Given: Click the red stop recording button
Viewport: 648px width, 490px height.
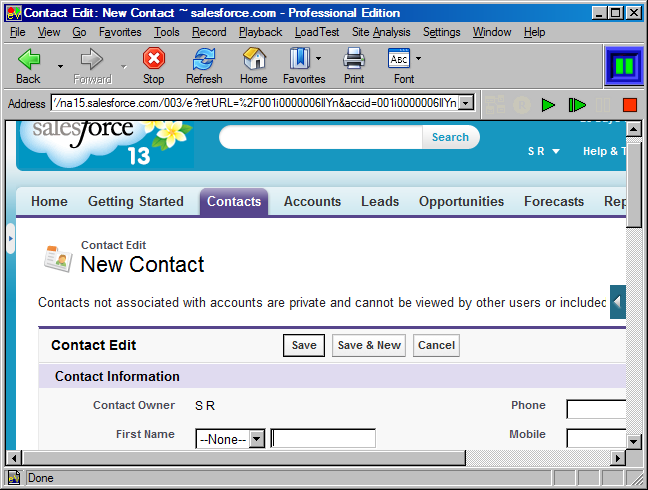Looking at the screenshot, I should (630, 105).
